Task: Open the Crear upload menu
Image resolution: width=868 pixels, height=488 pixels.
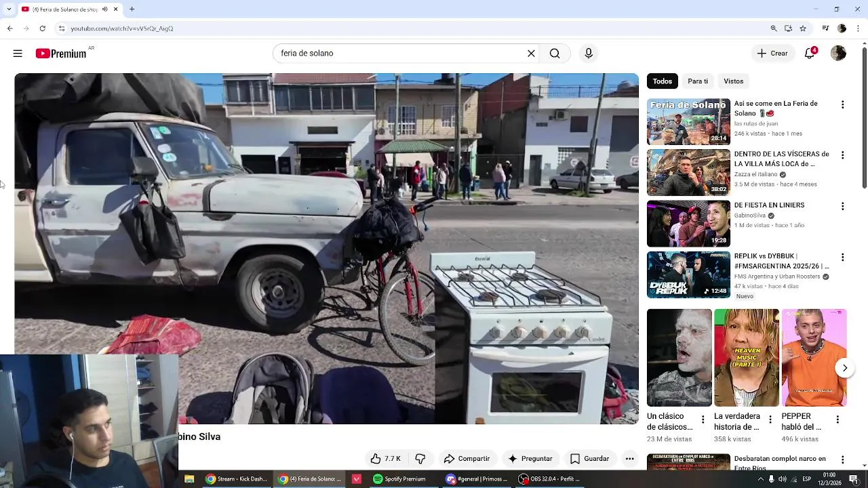Action: (772, 54)
